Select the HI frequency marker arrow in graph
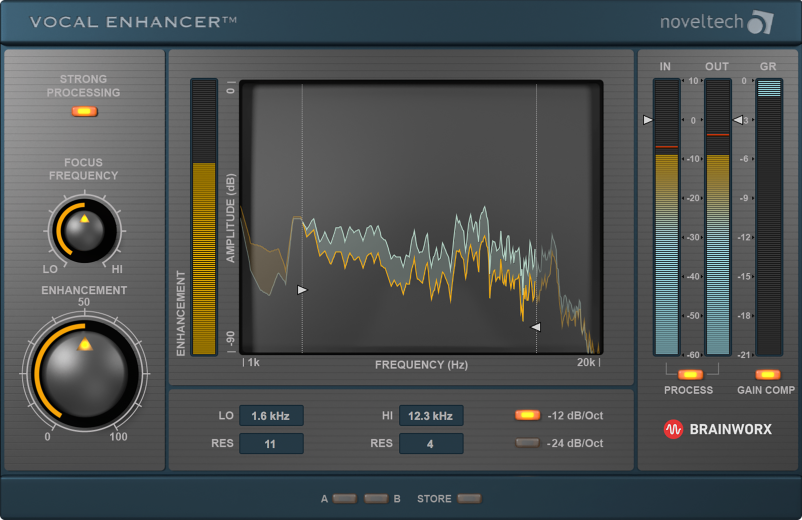 tap(536, 327)
